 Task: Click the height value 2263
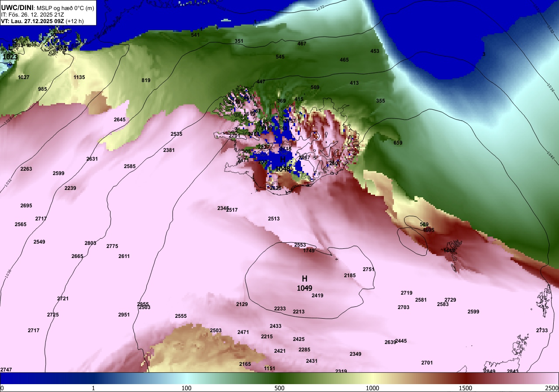pyautogui.click(x=26, y=169)
